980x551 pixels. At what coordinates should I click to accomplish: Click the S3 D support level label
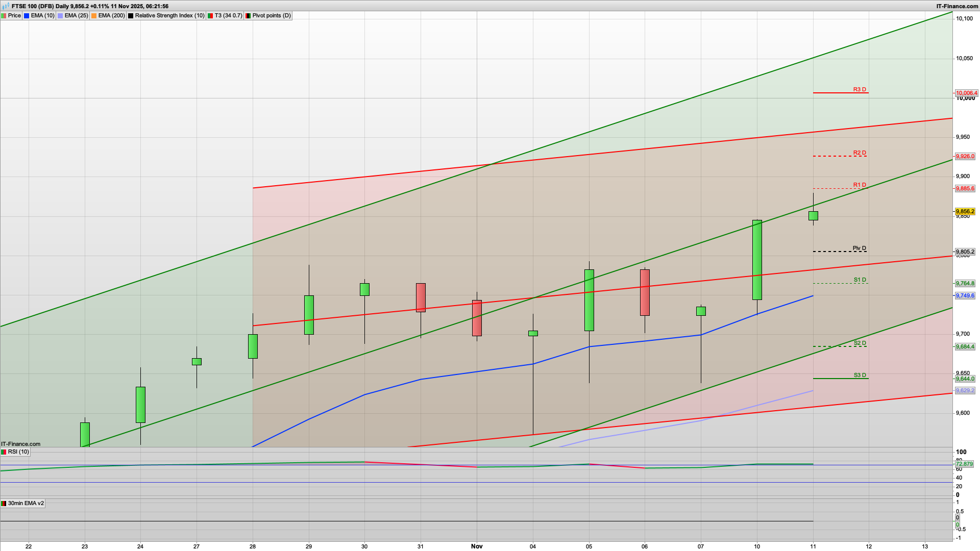pyautogui.click(x=860, y=375)
